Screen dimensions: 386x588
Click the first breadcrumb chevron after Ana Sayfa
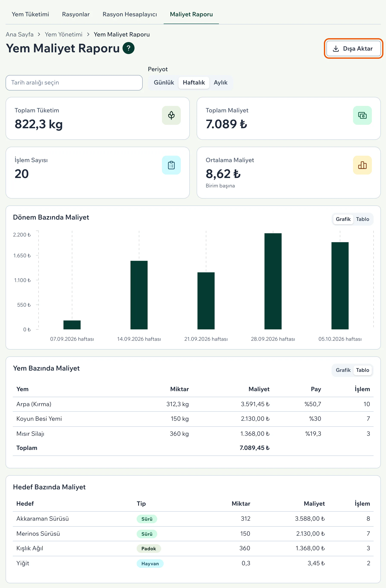click(x=39, y=34)
